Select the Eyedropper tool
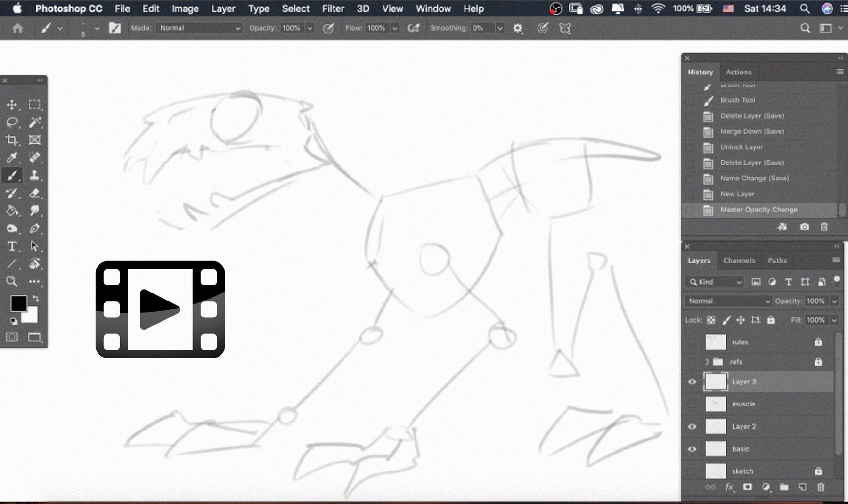The image size is (848, 504). [12, 158]
